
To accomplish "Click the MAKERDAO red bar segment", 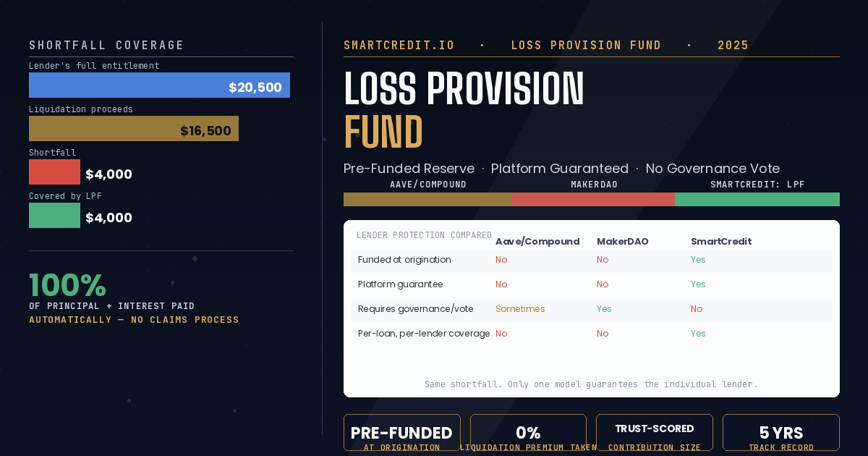I will [x=593, y=199].
